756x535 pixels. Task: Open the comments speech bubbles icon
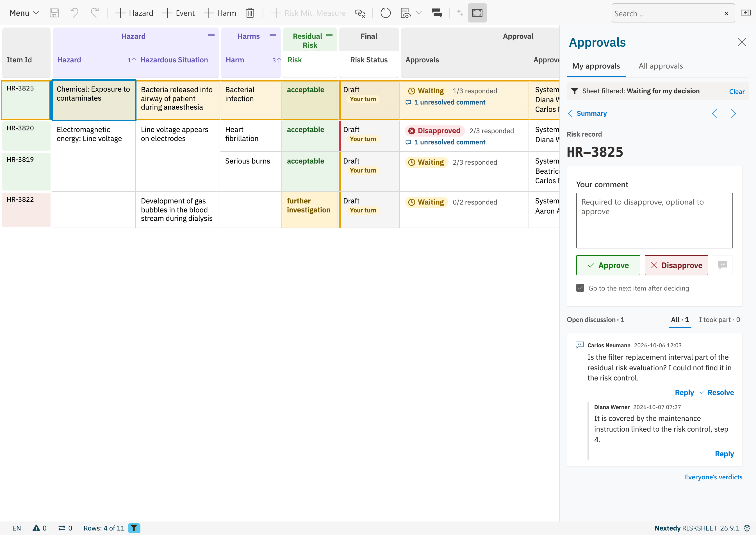click(x=437, y=13)
